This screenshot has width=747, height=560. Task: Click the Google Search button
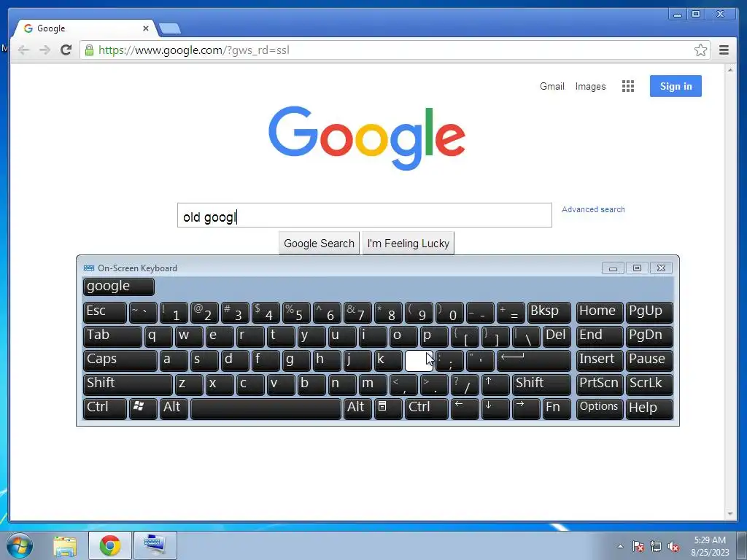click(x=320, y=244)
